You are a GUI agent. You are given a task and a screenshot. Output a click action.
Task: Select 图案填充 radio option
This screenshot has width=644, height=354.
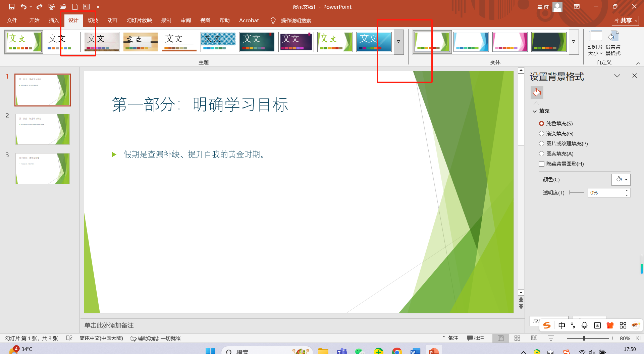click(541, 154)
